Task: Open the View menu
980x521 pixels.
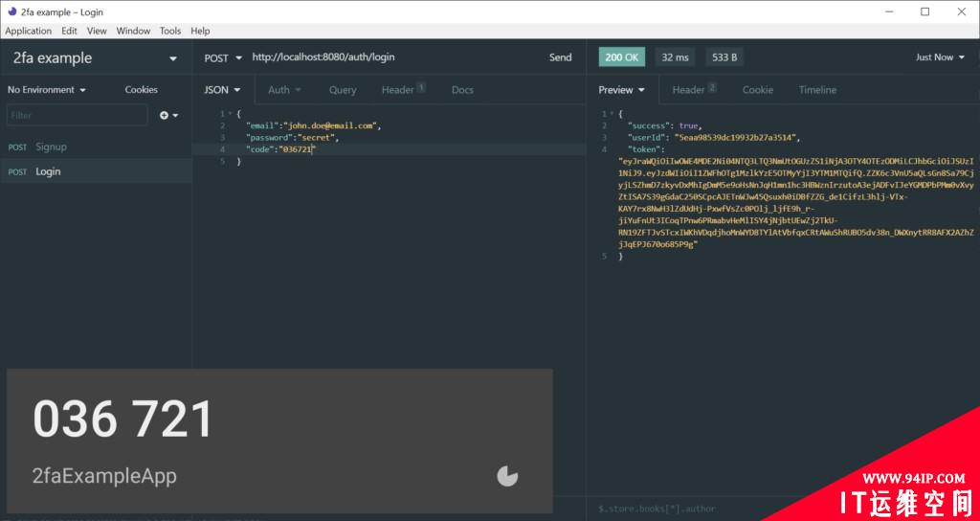Action: tap(97, 31)
